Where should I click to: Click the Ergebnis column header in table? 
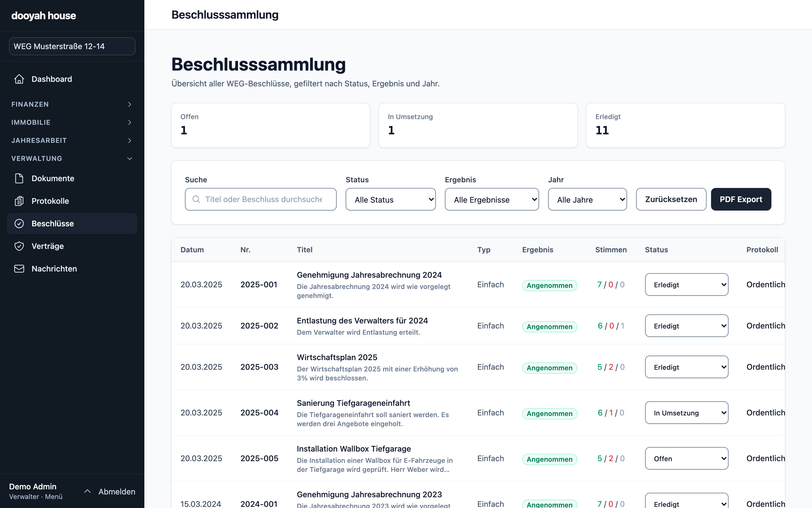(538, 250)
